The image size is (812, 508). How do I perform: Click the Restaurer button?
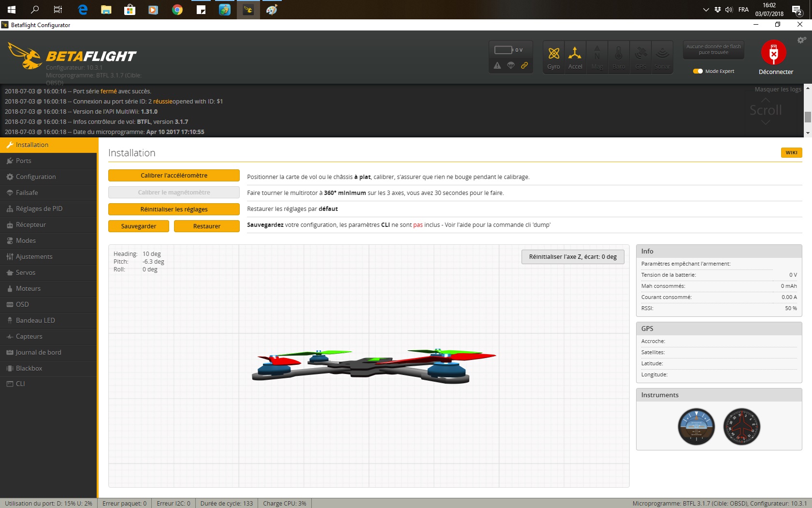(x=207, y=226)
